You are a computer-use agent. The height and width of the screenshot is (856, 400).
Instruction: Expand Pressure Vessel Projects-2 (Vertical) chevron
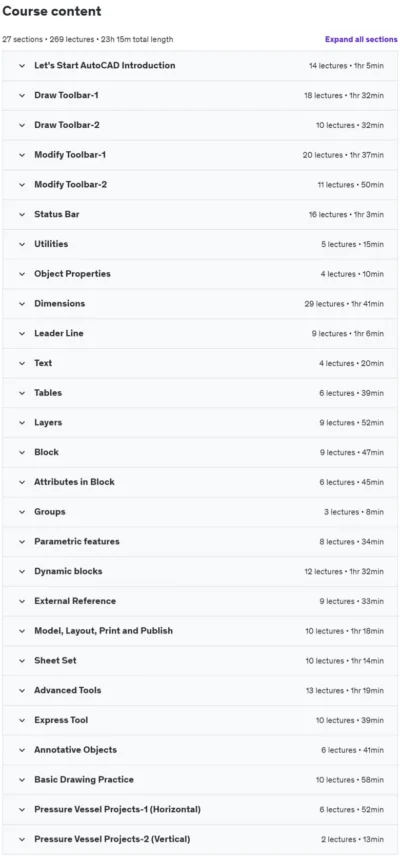22,839
